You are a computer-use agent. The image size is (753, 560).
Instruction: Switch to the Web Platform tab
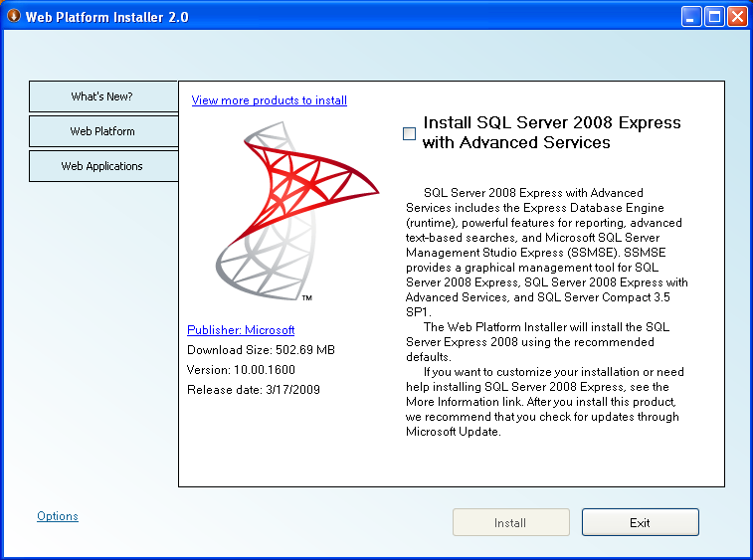pyautogui.click(x=103, y=131)
